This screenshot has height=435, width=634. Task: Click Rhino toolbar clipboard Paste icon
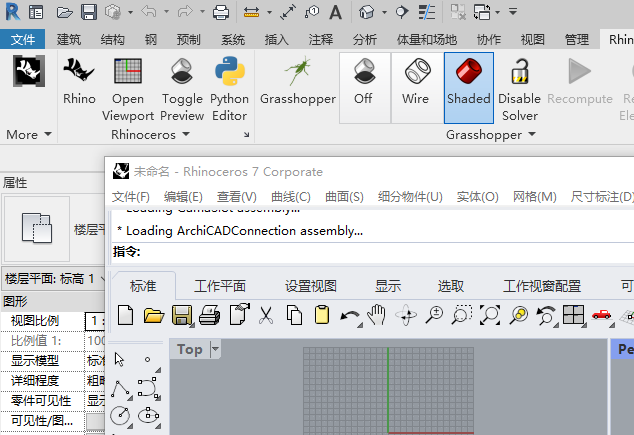tap(322, 315)
